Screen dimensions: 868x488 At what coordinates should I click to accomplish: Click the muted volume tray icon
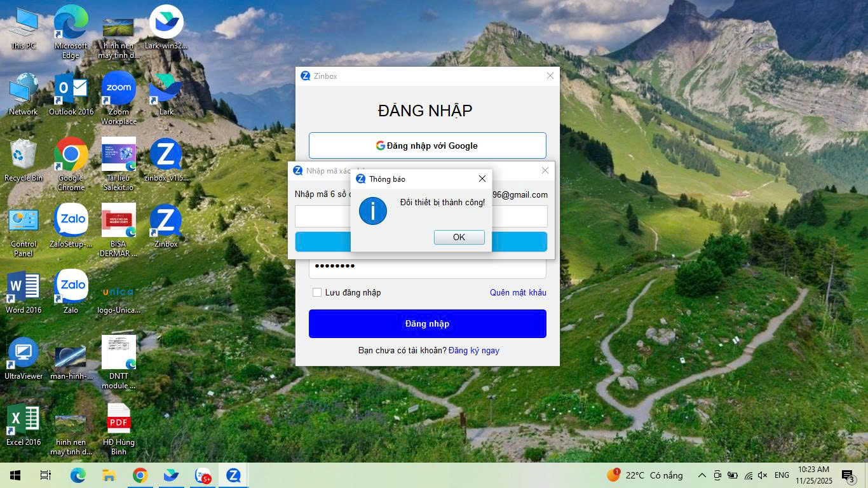click(763, 475)
